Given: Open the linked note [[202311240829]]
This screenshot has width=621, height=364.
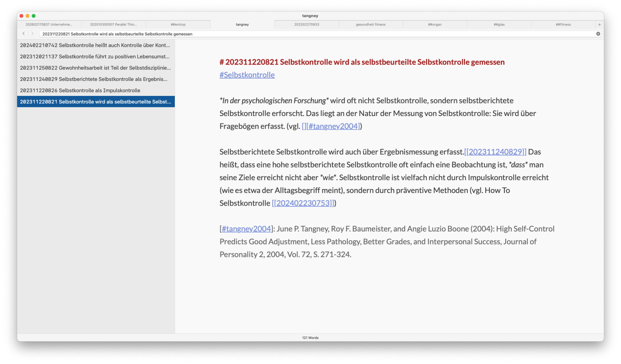Looking at the screenshot, I should click(495, 152).
